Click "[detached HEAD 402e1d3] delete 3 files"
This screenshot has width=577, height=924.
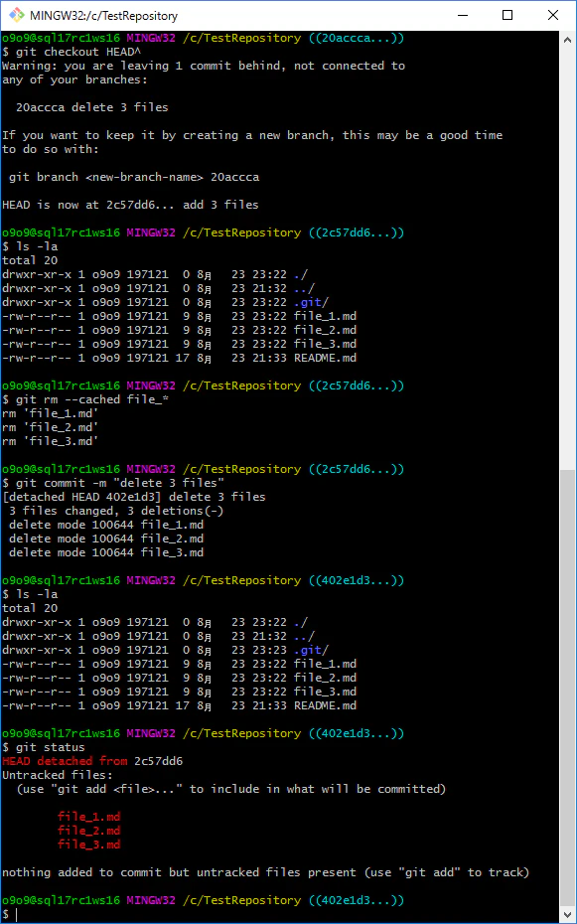(134, 497)
